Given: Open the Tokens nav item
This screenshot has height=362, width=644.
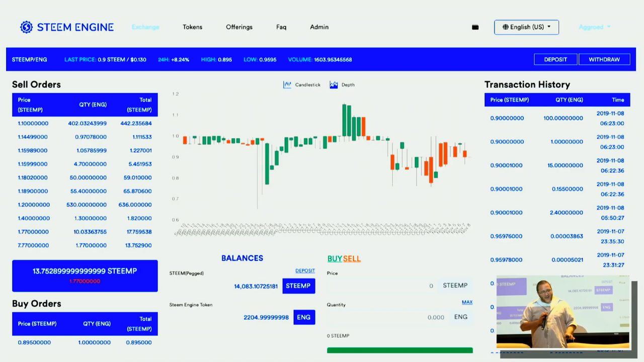Looking at the screenshot, I should coord(193,27).
